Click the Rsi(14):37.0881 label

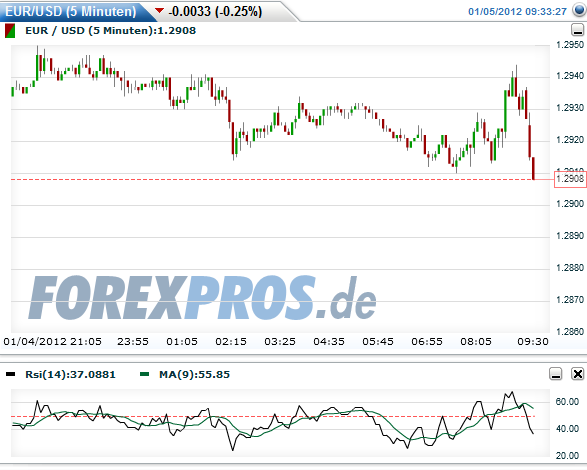pos(70,375)
